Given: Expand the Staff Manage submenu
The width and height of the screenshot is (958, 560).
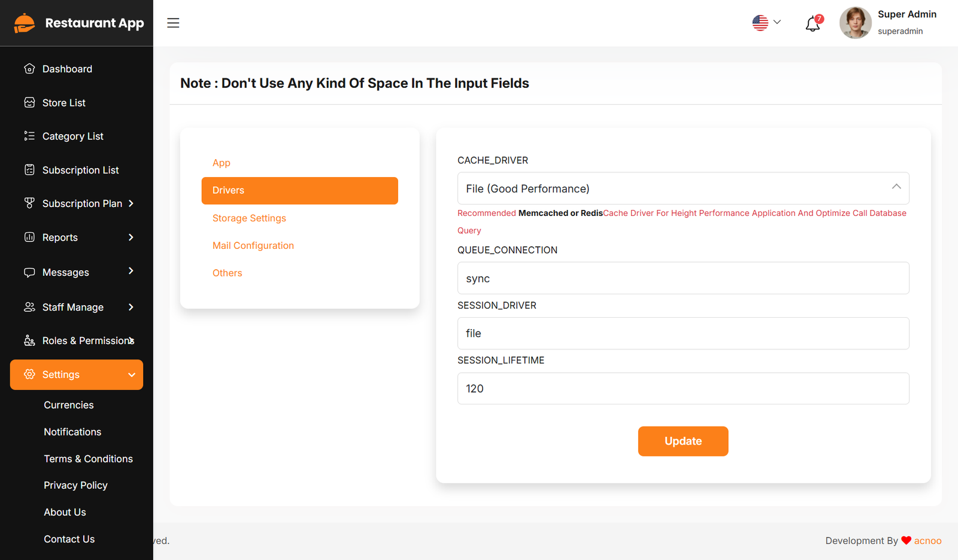Looking at the screenshot, I should pos(131,307).
